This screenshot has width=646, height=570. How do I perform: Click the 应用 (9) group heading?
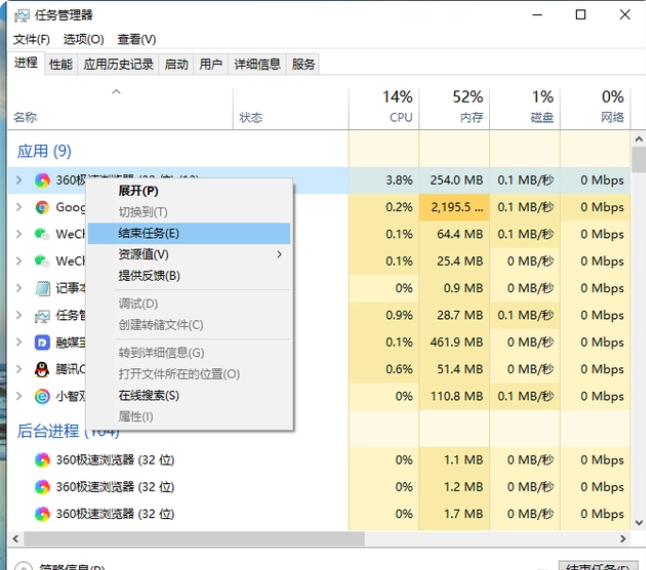[x=44, y=152]
